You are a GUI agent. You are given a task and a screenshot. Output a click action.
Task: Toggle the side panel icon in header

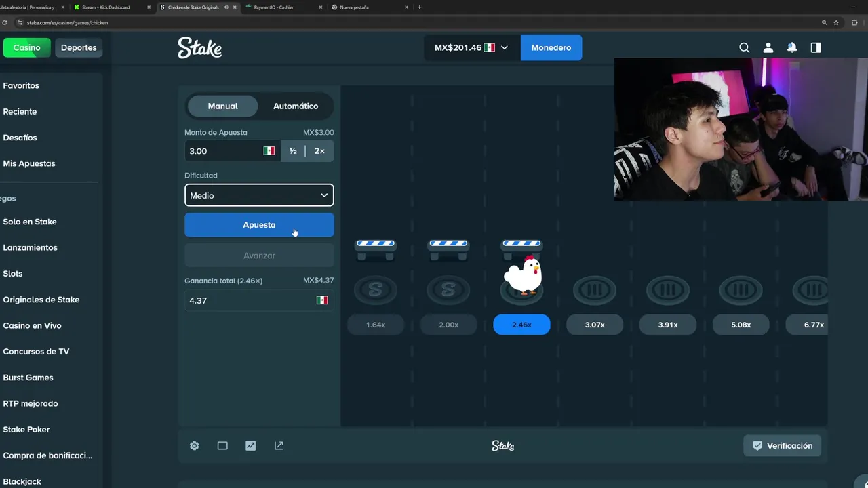pyautogui.click(x=816, y=47)
